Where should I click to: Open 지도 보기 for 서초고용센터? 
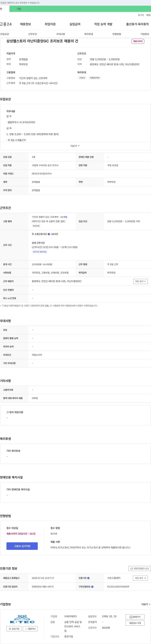coord(140,578)
